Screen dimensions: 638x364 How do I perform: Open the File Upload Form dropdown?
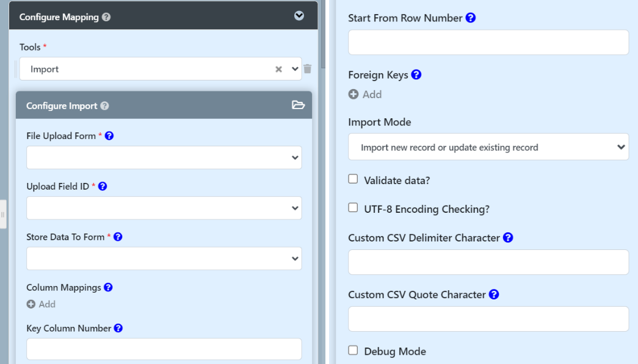(164, 157)
